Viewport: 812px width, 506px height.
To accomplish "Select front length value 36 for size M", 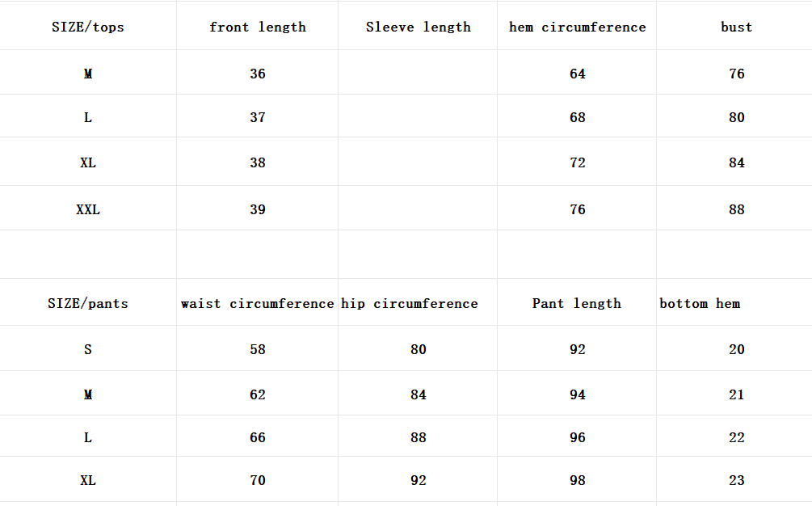I will click(x=258, y=74).
